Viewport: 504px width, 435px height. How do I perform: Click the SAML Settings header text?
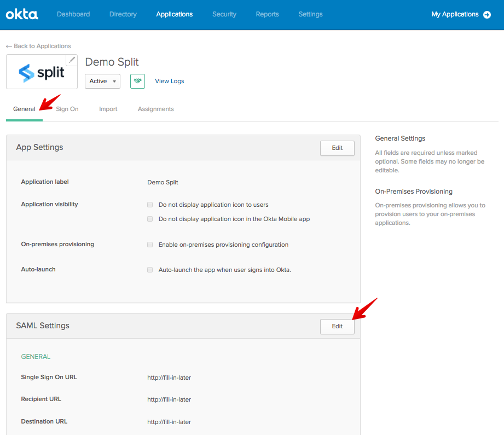pos(43,326)
